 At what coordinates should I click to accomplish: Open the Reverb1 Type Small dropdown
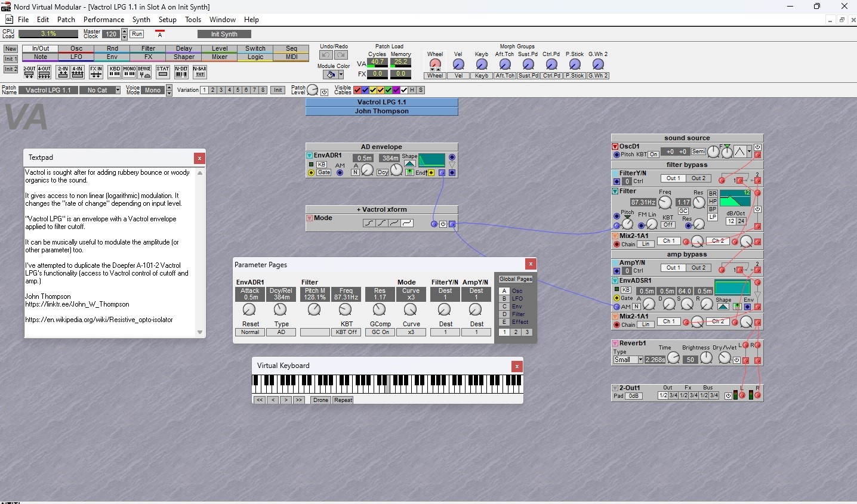(x=640, y=360)
